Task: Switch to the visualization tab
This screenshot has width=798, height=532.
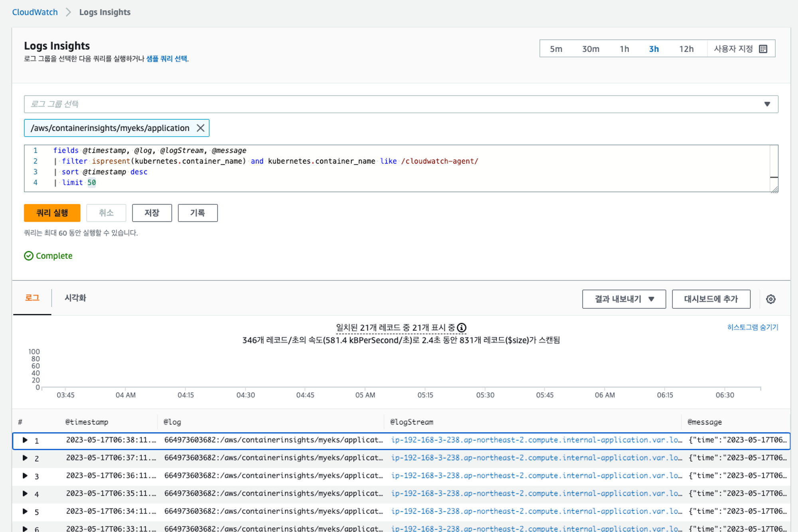Action: click(x=75, y=298)
